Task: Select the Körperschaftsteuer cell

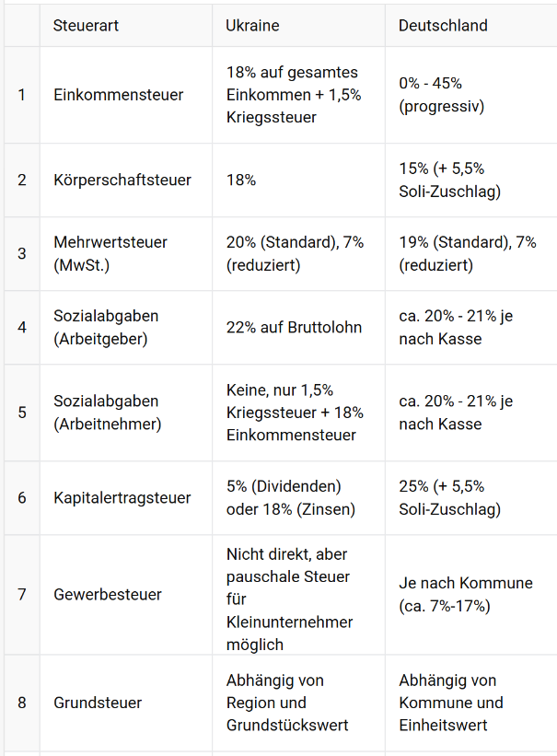Action: (x=122, y=180)
